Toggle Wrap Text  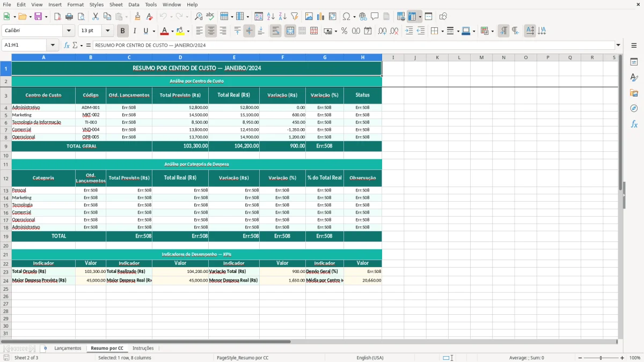coord(275,31)
